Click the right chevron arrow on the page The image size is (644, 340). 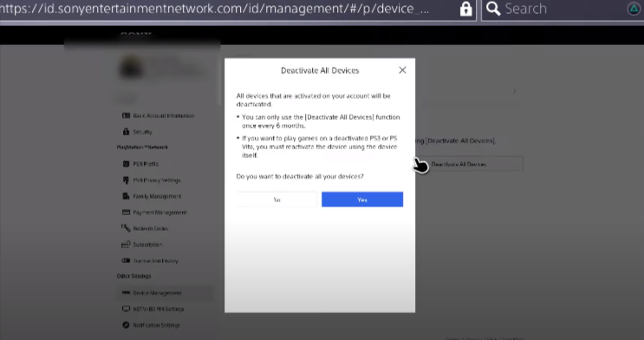point(514,91)
